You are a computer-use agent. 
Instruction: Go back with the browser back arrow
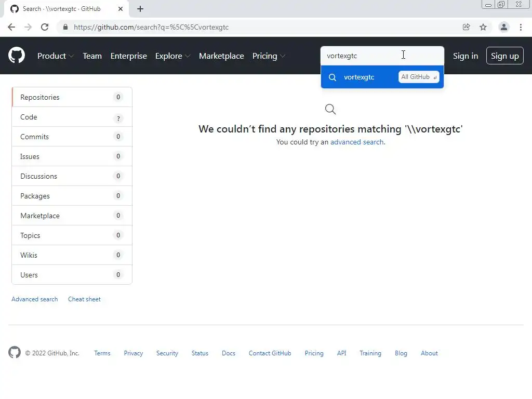[x=11, y=27]
